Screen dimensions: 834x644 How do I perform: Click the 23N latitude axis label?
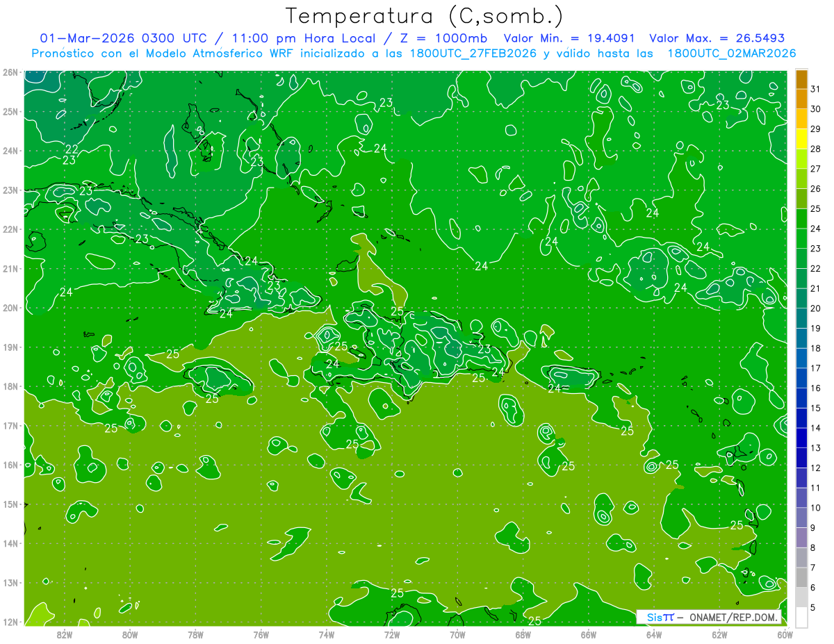10,190
